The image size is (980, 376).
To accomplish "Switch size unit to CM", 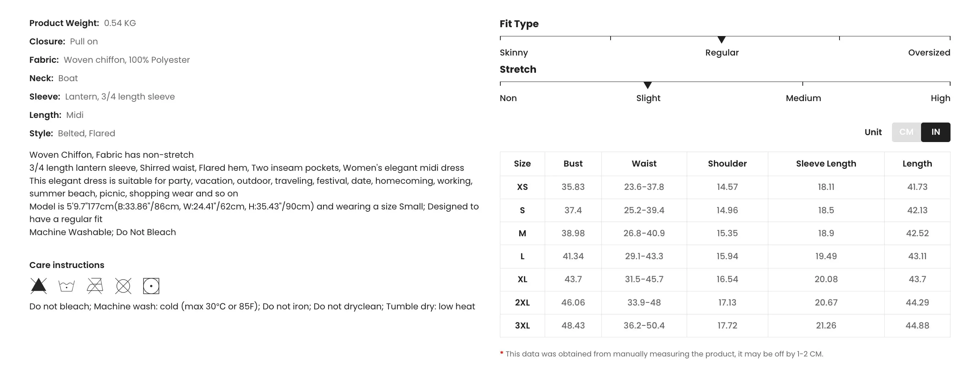I will click(906, 132).
